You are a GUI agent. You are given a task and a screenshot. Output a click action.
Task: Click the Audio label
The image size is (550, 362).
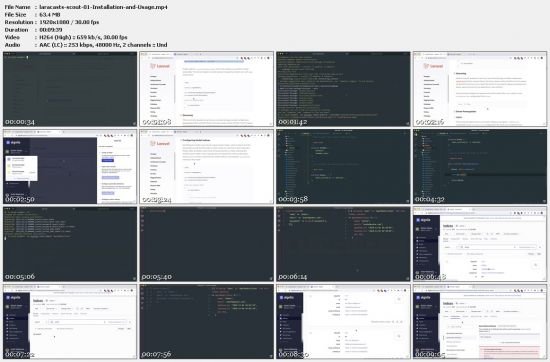coord(12,45)
